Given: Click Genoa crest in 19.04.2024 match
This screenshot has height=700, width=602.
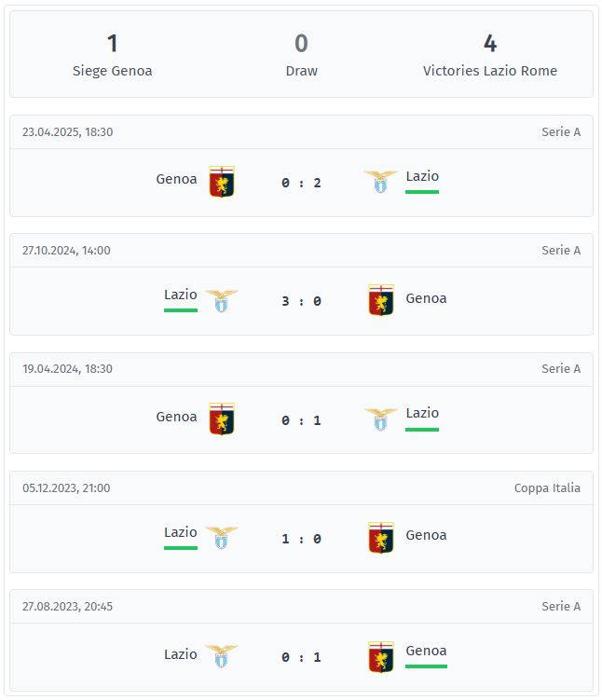Looking at the screenshot, I should (222, 419).
